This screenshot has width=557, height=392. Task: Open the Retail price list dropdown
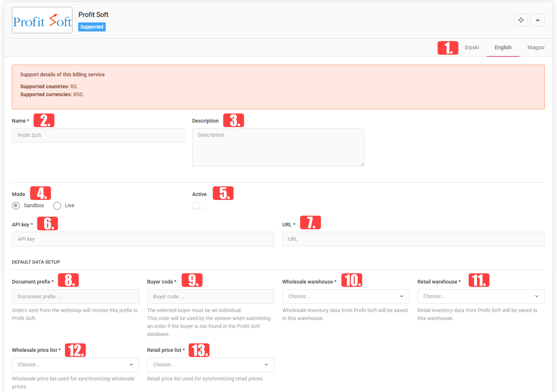coord(211,365)
